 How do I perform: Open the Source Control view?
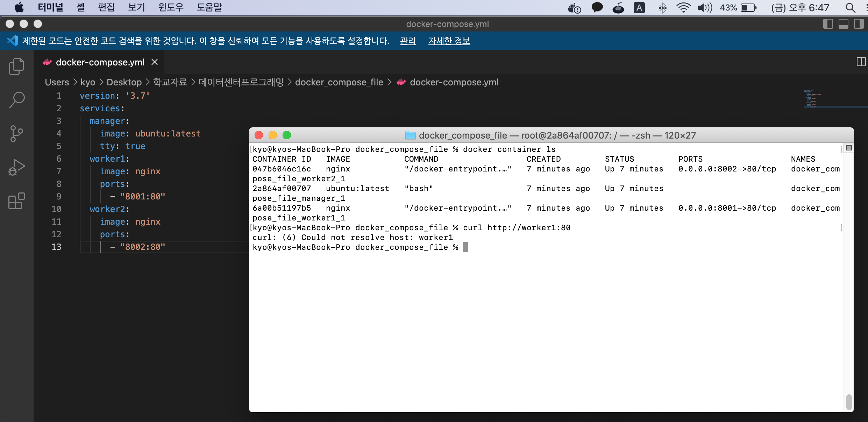[x=16, y=133]
